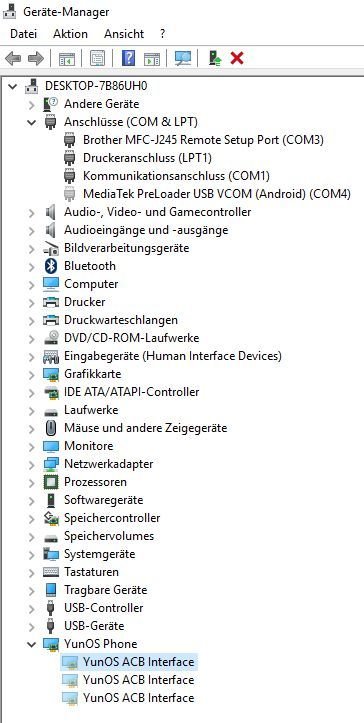Open the Ansicht menu
This screenshot has height=723, width=364.
point(124,34)
